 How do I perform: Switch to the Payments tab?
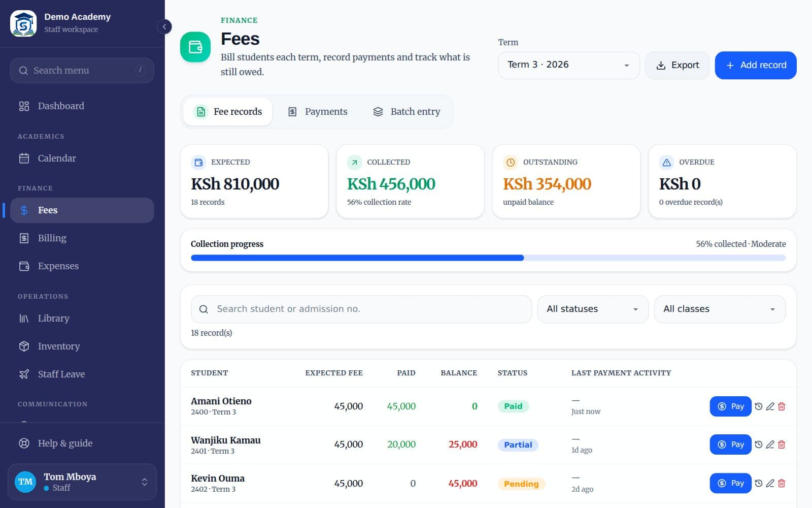pos(318,112)
